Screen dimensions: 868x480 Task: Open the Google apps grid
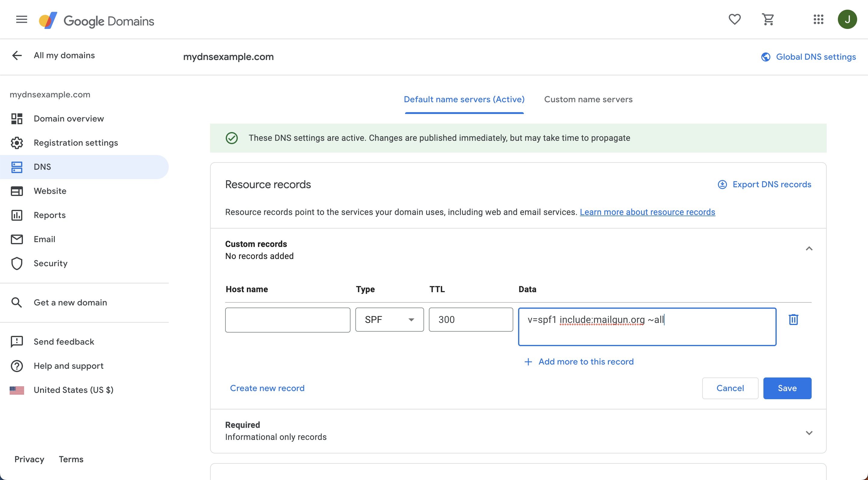click(x=819, y=19)
